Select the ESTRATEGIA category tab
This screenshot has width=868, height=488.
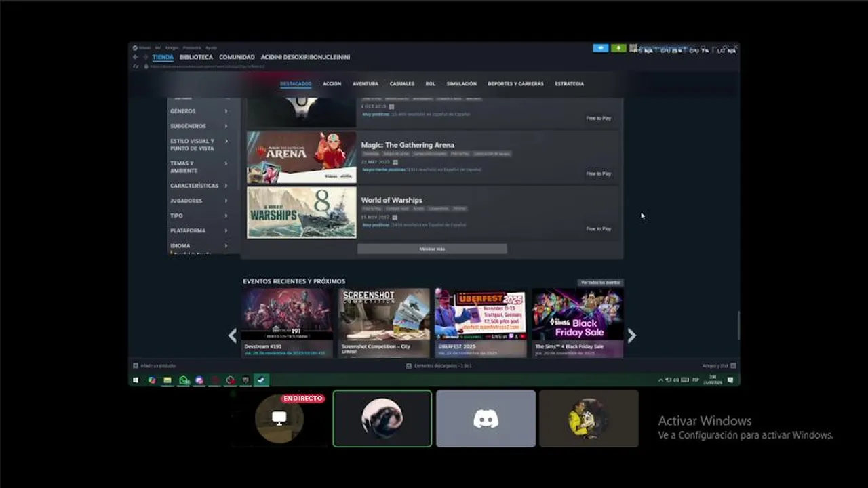[x=570, y=84]
